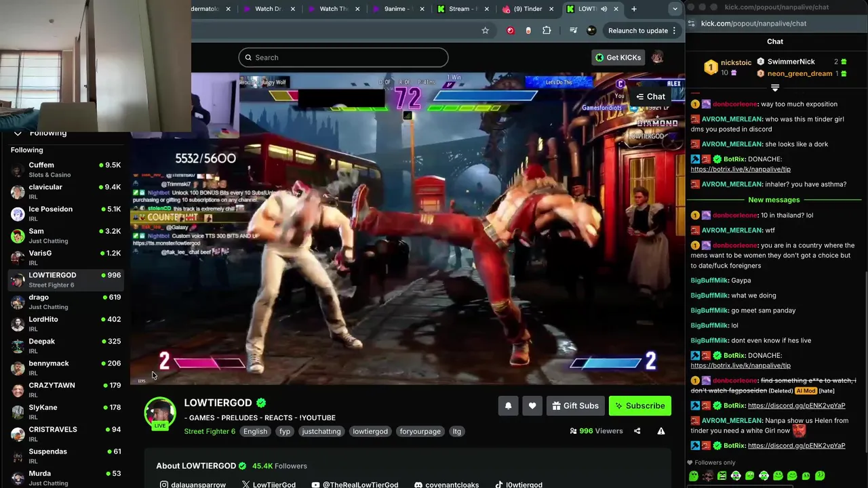Open drago channel in sidebar
The width and height of the screenshot is (868, 488).
click(65, 302)
